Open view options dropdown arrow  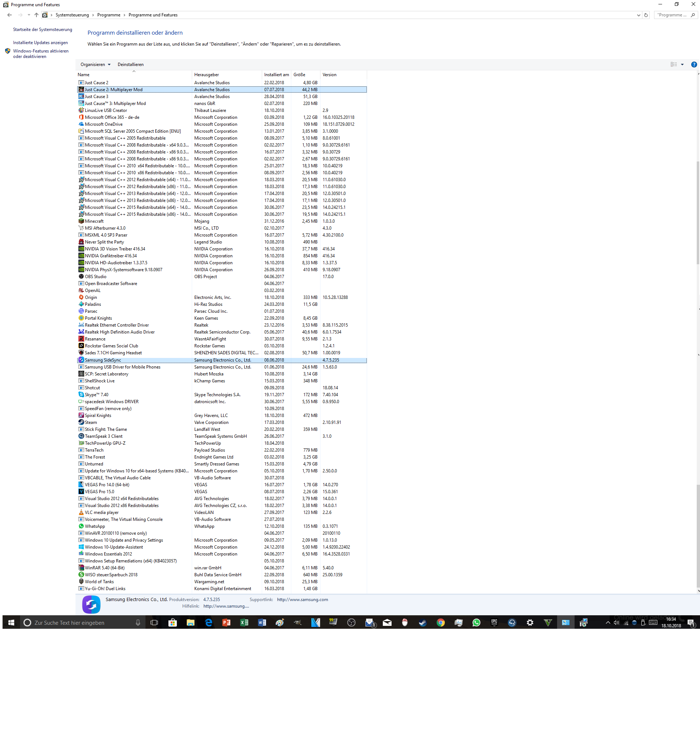[682, 65]
